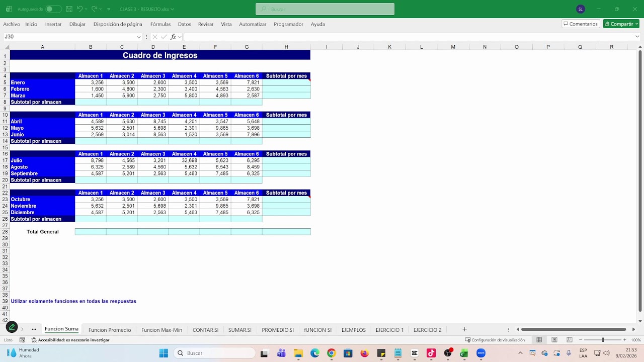This screenshot has width=644, height=362.
Task: Click the 100% zoom level
Action: tap(636, 340)
